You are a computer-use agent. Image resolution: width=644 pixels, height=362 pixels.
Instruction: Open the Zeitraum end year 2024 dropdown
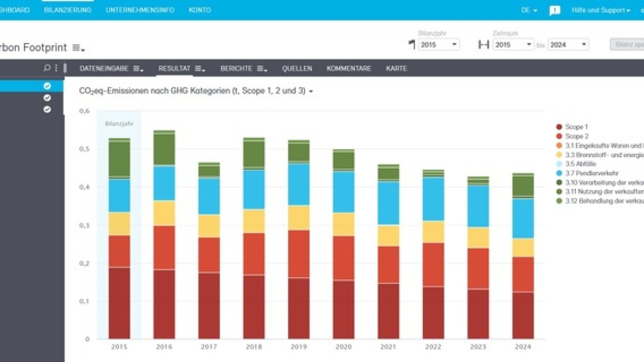pos(568,45)
